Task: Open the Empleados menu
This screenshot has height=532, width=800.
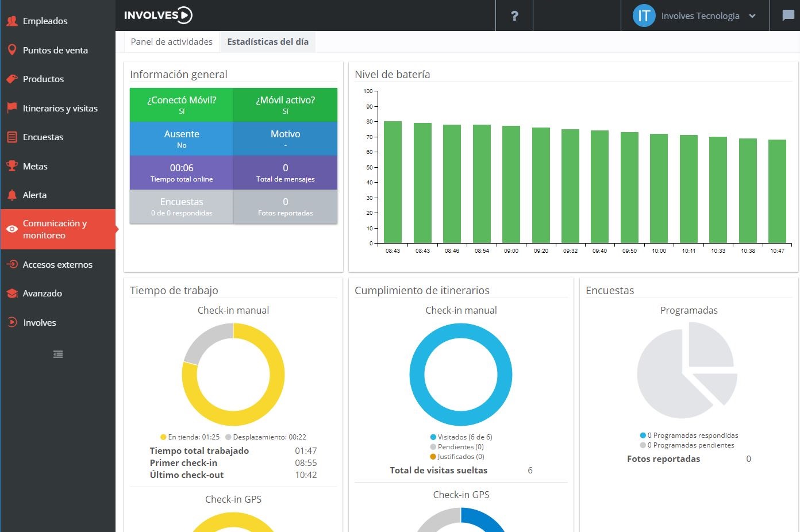Action: [x=57, y=21]
